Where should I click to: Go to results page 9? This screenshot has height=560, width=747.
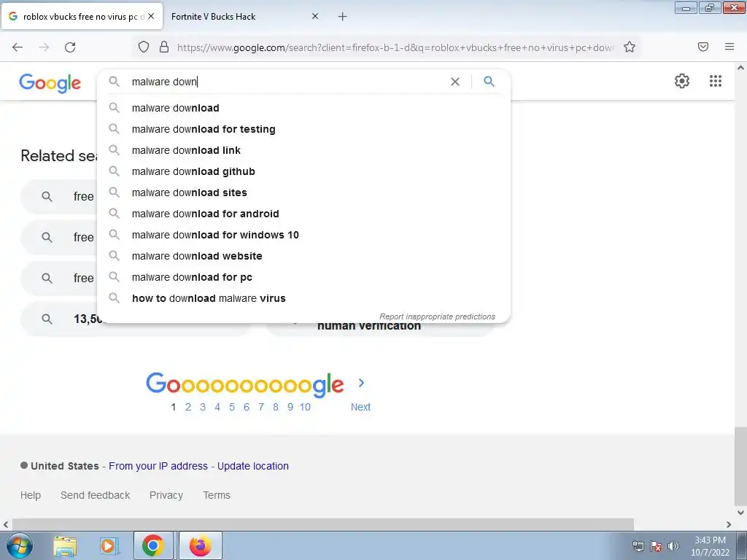click(x=290, y=407)
